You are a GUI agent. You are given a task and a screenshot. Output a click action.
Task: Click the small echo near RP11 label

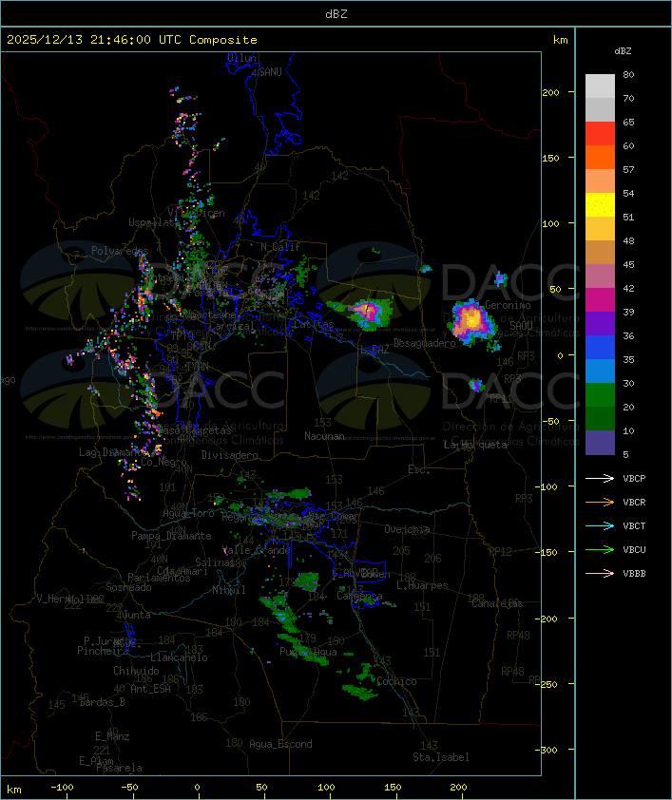coord(476,385)
